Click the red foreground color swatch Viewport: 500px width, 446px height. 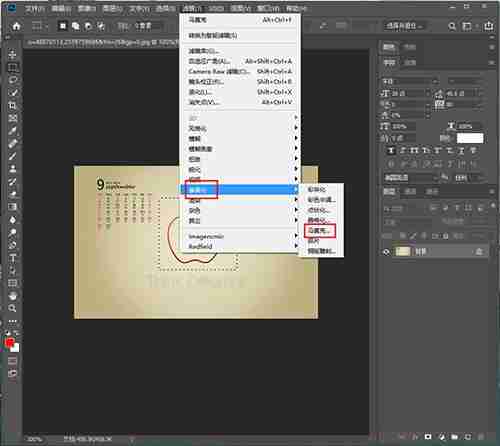point(10,342)
